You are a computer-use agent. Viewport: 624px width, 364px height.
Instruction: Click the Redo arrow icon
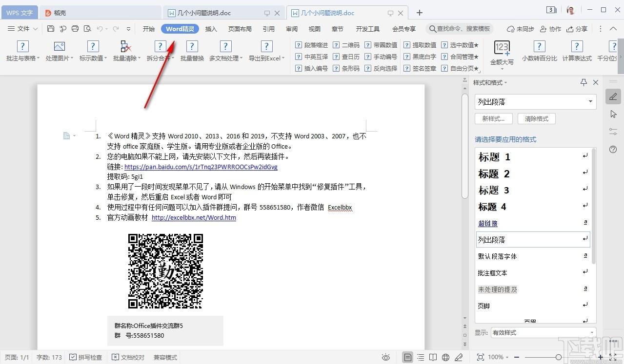(116, 29)
